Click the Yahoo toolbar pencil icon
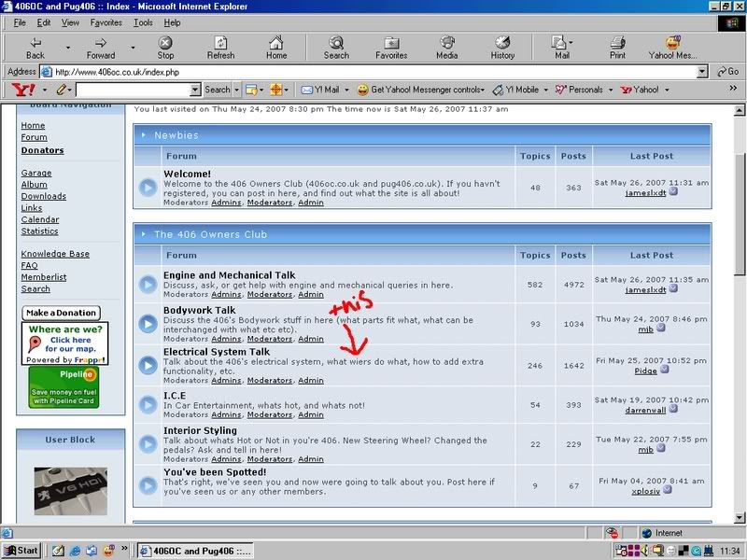The width and height of the screenshot is (747, 560). (61, 89)
